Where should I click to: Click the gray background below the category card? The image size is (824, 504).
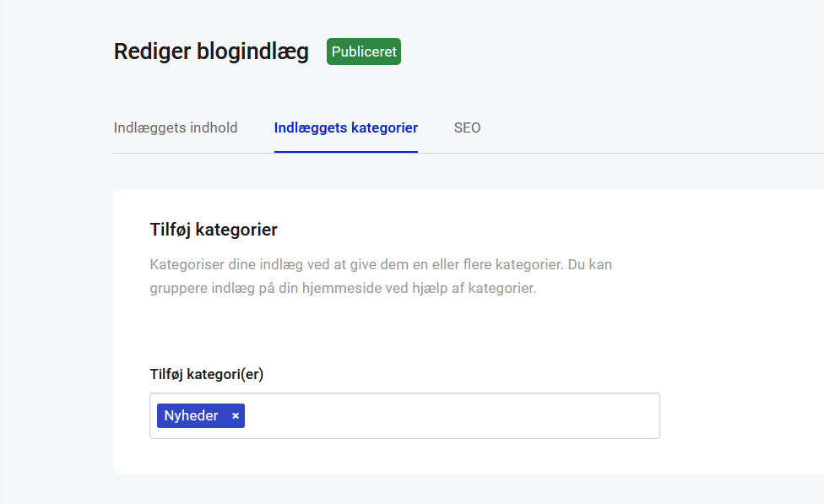click(x=422, y=490)
